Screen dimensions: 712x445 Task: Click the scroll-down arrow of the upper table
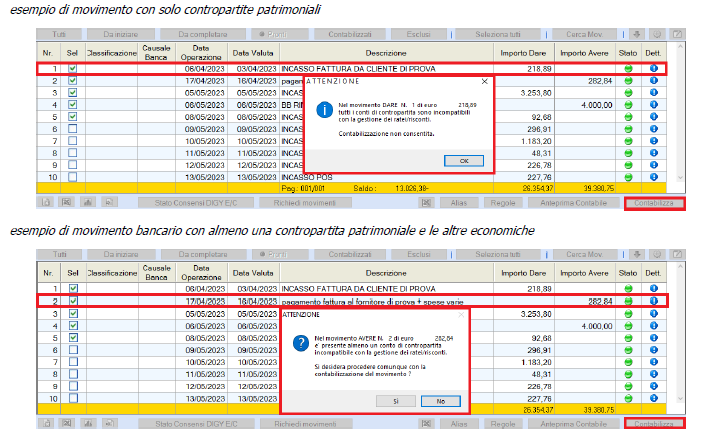[680, 178]
